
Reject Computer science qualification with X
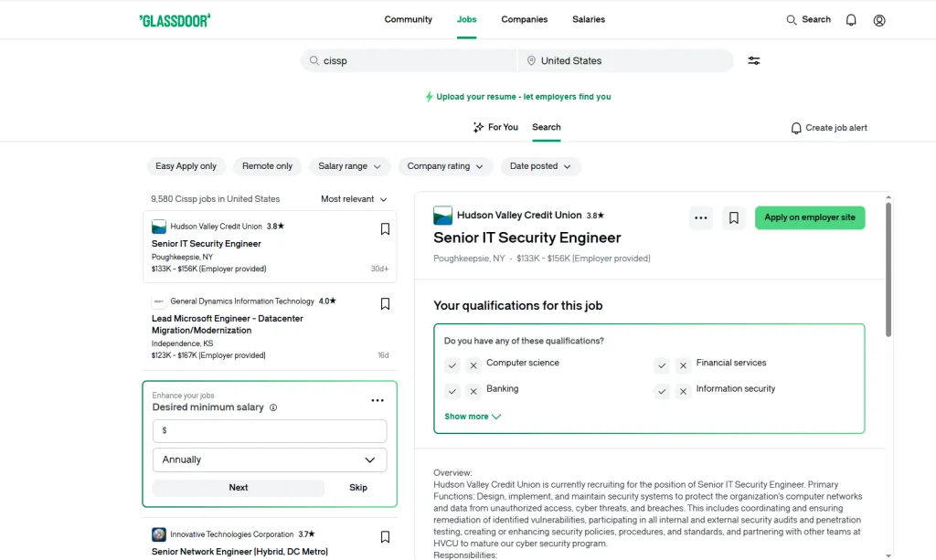pos(473,365)
